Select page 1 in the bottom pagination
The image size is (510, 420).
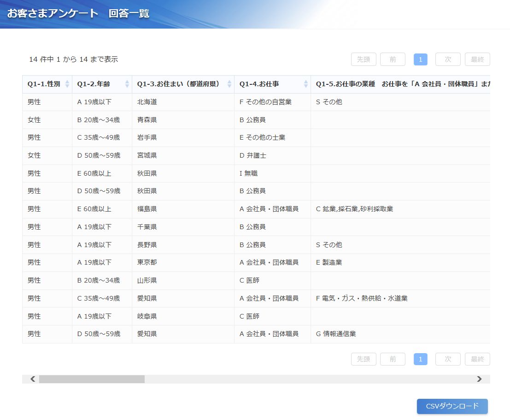420,359
